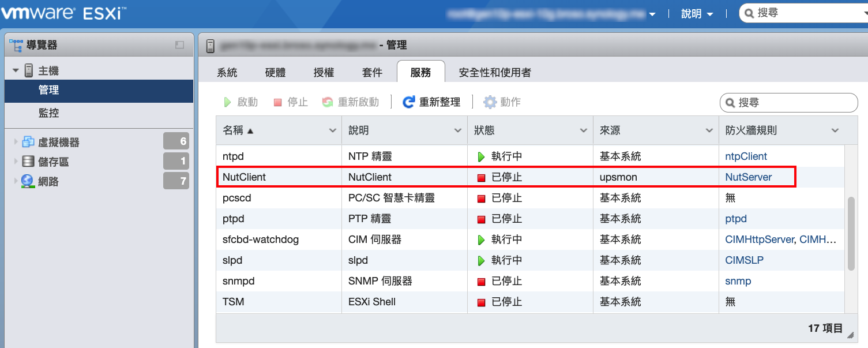Click the resize grip at the table's corner

click(850, 334)
